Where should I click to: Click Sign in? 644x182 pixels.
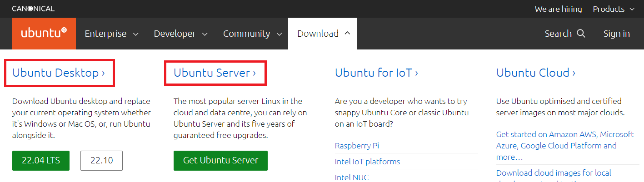pos(617,34)
